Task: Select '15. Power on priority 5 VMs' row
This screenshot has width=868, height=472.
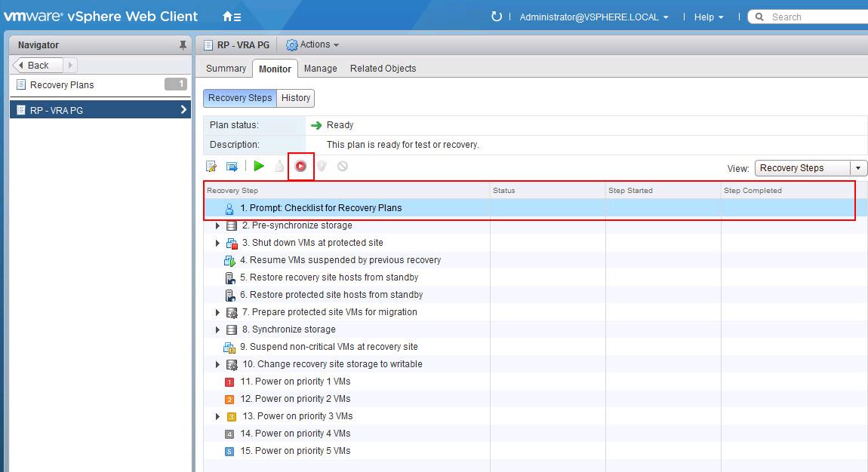Action: (x=535, y=451)
